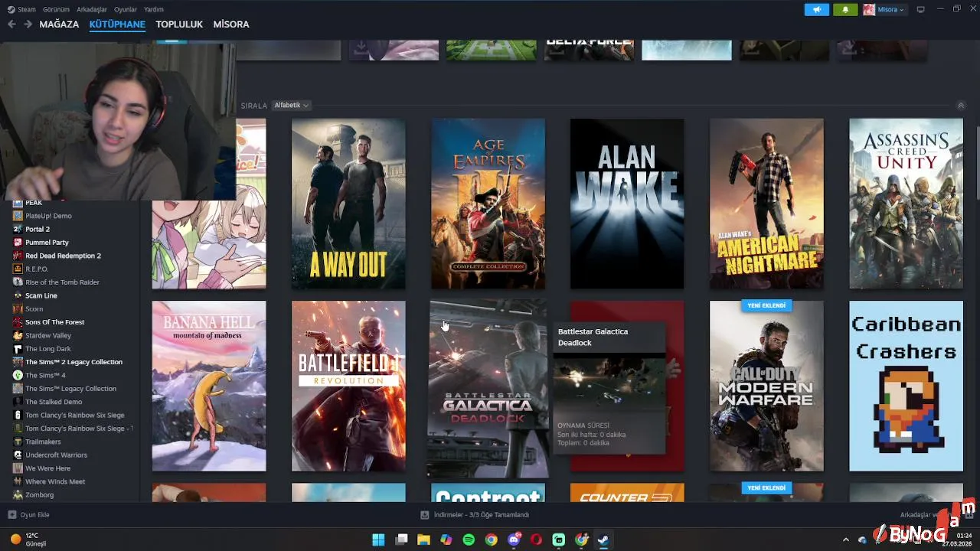The height and width of the screenshot is (551, 980).
Task: Select Rise of the Tomb Raider
Action: (x=62, y=282)
